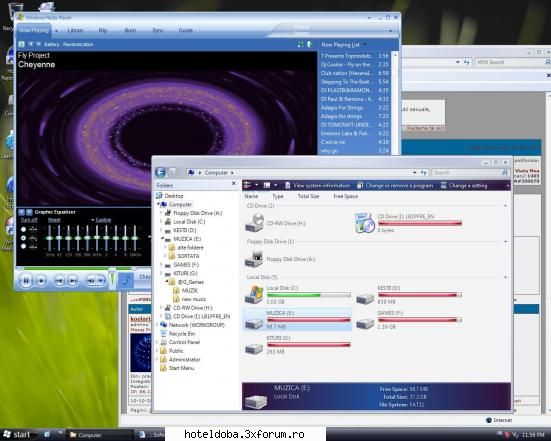Click the 16kHz equalizer slider

[135, 238]
